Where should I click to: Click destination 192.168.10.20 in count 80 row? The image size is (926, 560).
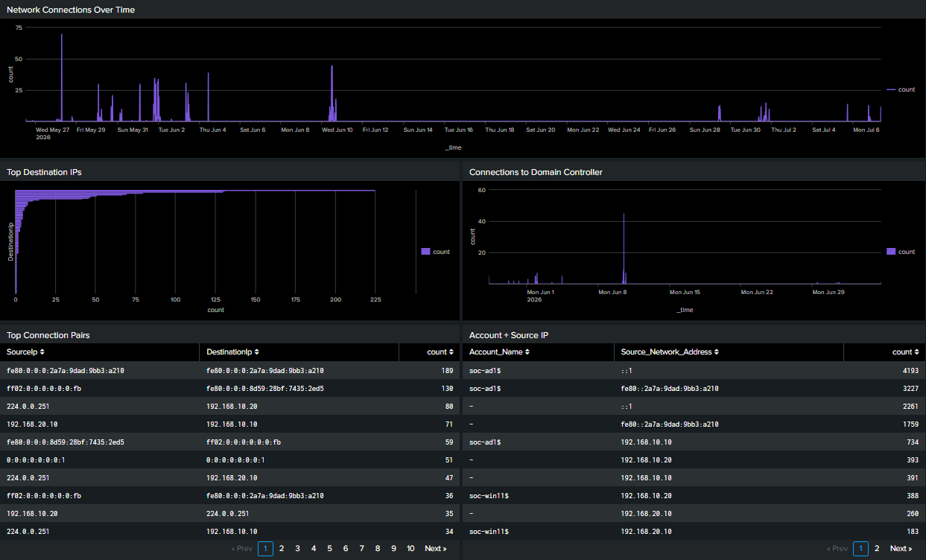coord(232,406)
